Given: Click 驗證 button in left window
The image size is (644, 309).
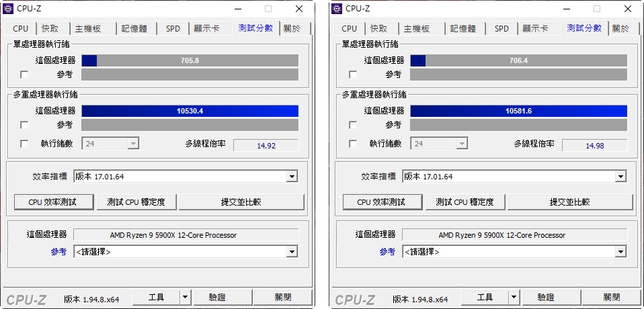Looking at the screenshot, I should 223,297.
